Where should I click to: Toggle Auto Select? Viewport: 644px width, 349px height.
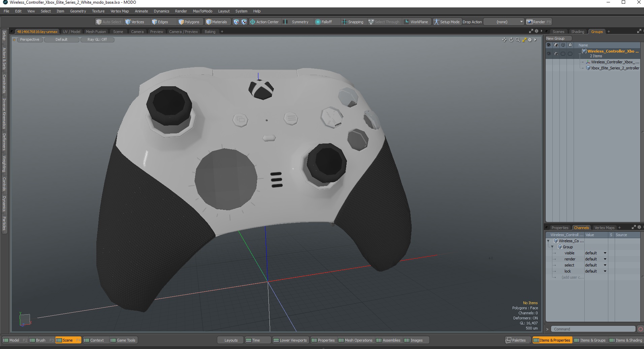pyautogui.click(x=108, y=22)
